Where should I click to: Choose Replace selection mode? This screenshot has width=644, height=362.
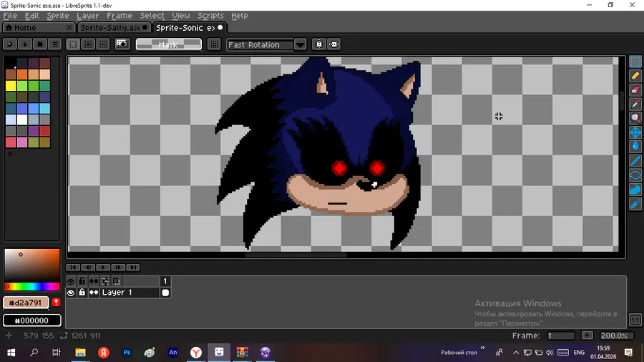coord(73,44)
